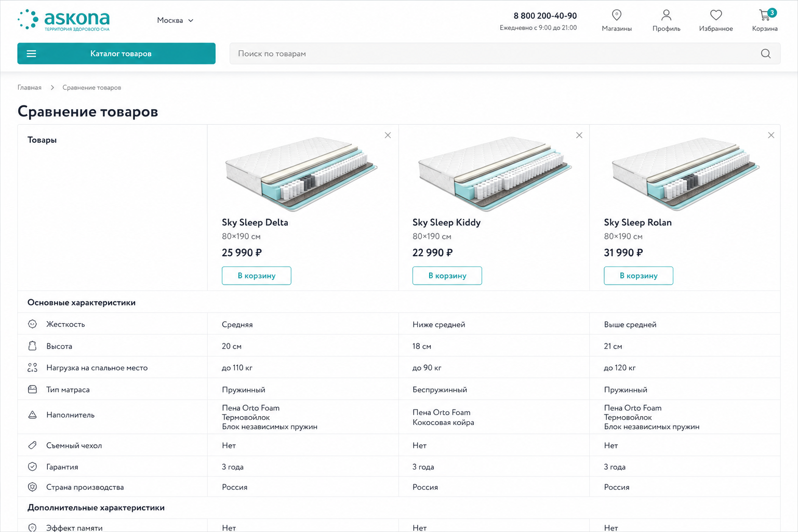Call the 8 800 200-40-90 phone number
Image resolution: width=798 pixels, height=532 pixels.
[545, 16]
